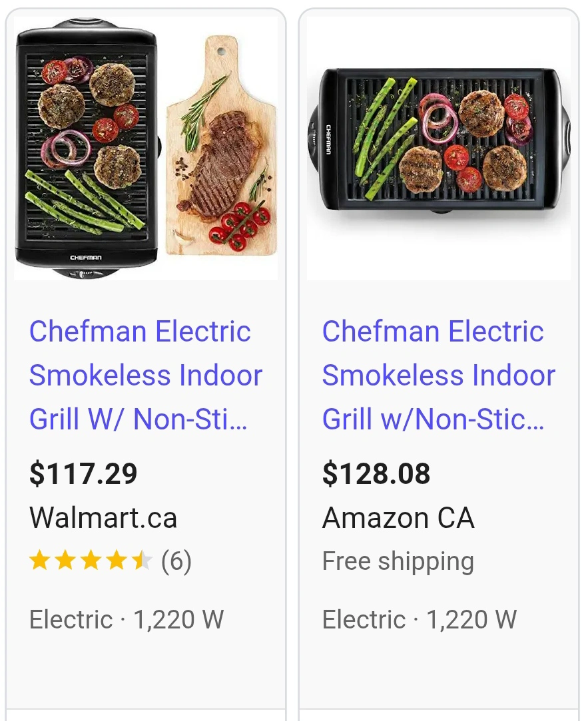Screen dimensions: 588x721
Task: Click the Free shipping label
Action: [398, 561]
